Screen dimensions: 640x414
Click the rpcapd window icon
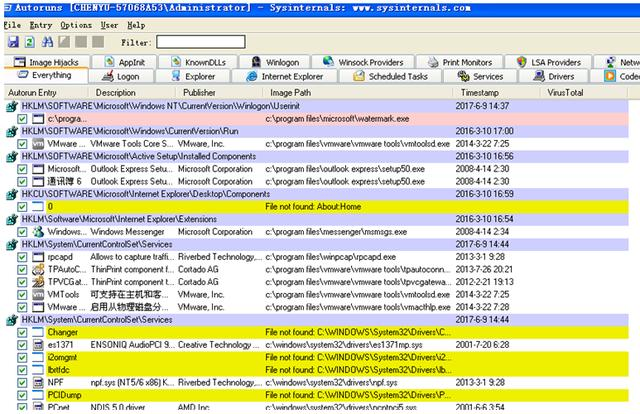click(38, 257)
